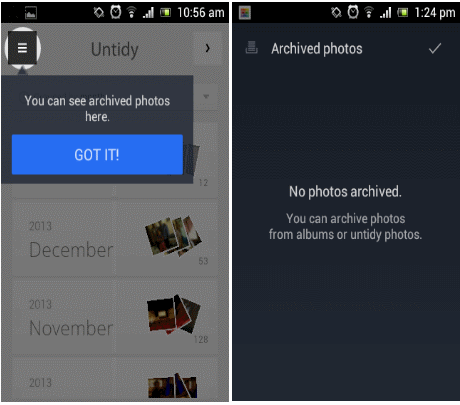View the December photo stack thumbnail
The width and height of the screenshot is (460, 405).
tap(173, 235)
